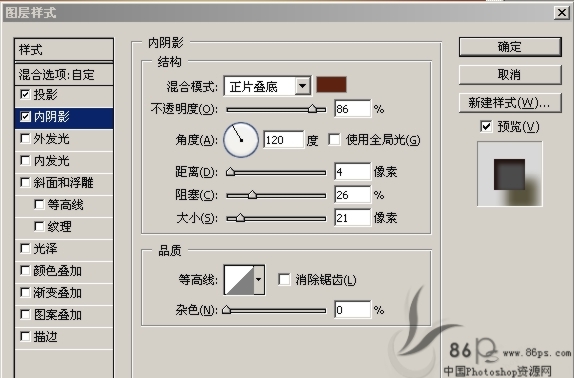Viewport: 574px width, 378px height.
Task: Click the noise field showing 0
Action: click(x=352, y=310)
